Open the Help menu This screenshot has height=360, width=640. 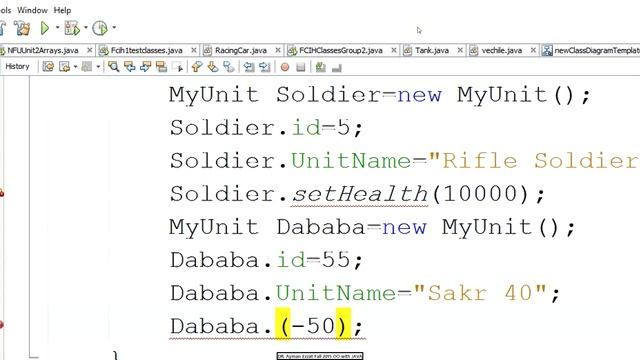[62, 10]
